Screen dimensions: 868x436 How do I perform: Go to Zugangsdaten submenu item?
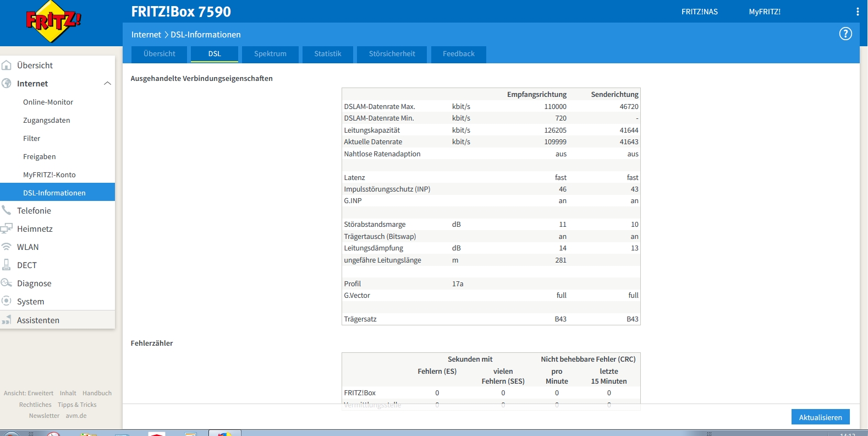[46, 120]
